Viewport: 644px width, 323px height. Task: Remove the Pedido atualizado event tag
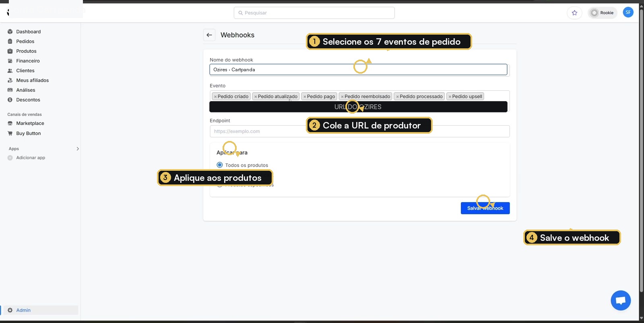(x=256, y=97)
